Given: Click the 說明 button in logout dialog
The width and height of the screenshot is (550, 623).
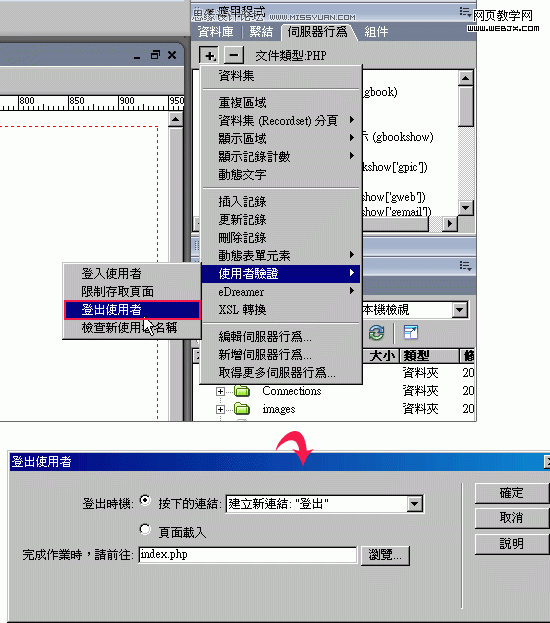Looking at the screenshot, I should coord(511,543).
